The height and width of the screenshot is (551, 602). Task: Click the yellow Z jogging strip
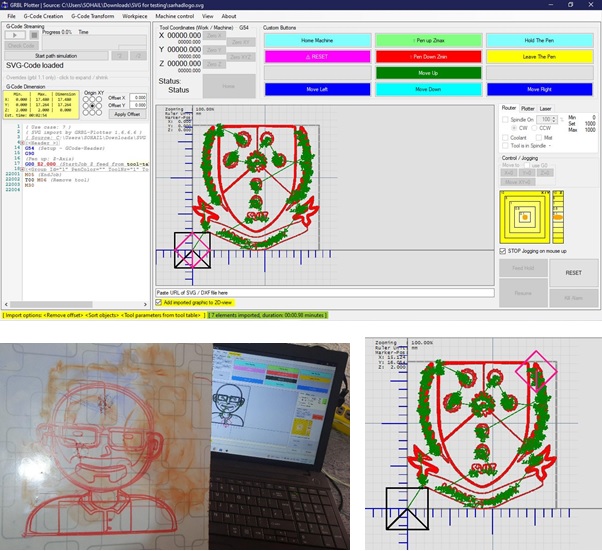point(558,217)
